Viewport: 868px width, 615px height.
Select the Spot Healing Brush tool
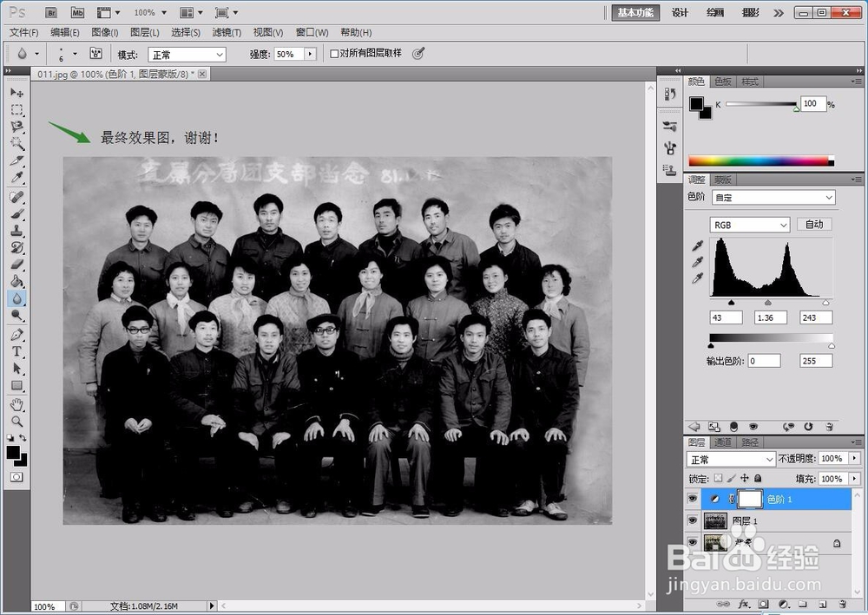tap(16, 197)
